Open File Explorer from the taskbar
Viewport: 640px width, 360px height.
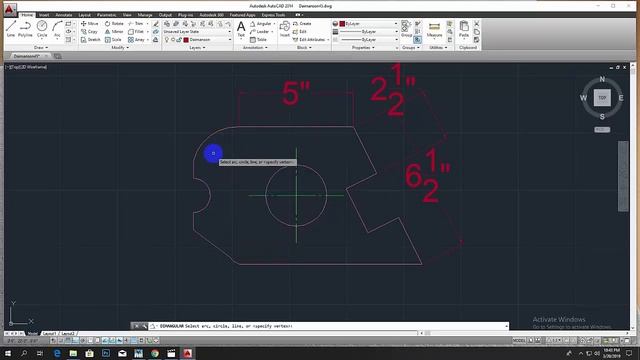pyautogui.click(x=73, y=353)
